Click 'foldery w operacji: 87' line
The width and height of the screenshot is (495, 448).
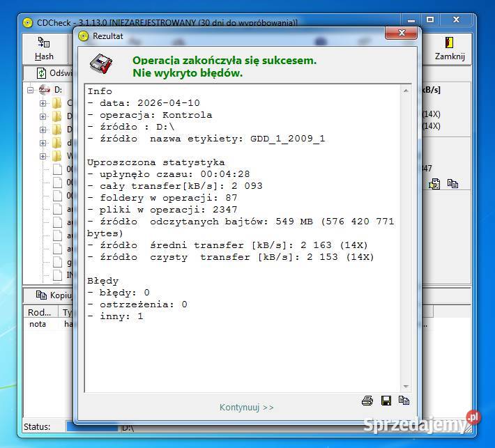(x=162, y=198)
